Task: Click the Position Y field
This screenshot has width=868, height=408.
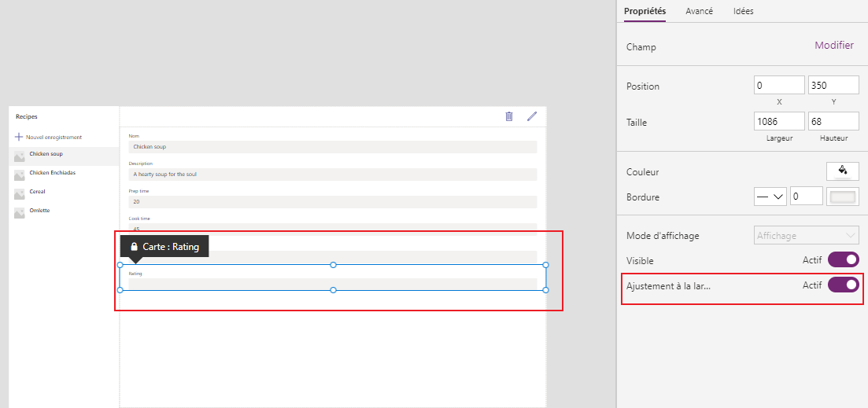Action: pos(833,85)
